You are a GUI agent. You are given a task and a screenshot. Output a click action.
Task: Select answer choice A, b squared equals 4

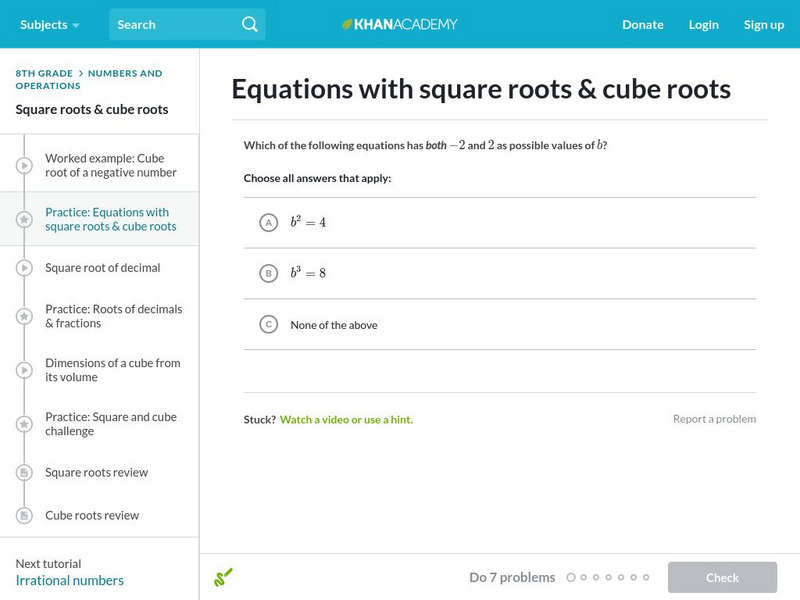(268, 222)
